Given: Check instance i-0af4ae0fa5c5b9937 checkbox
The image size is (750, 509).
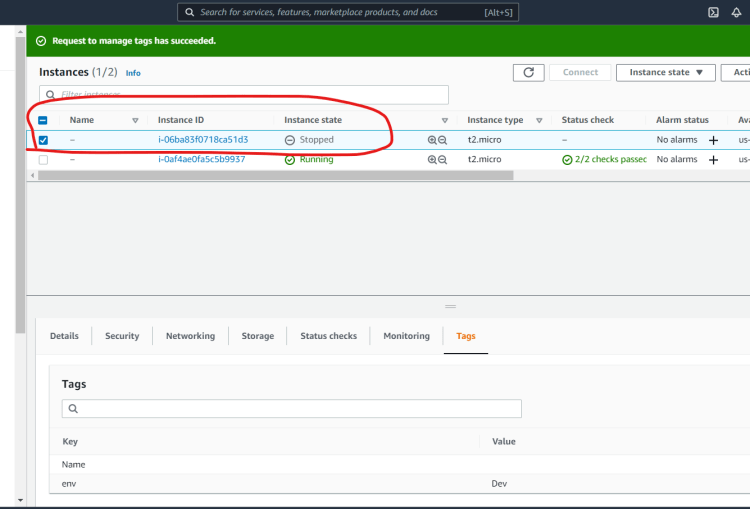Looking at the screenshot, I should click(x=43, y=160).
